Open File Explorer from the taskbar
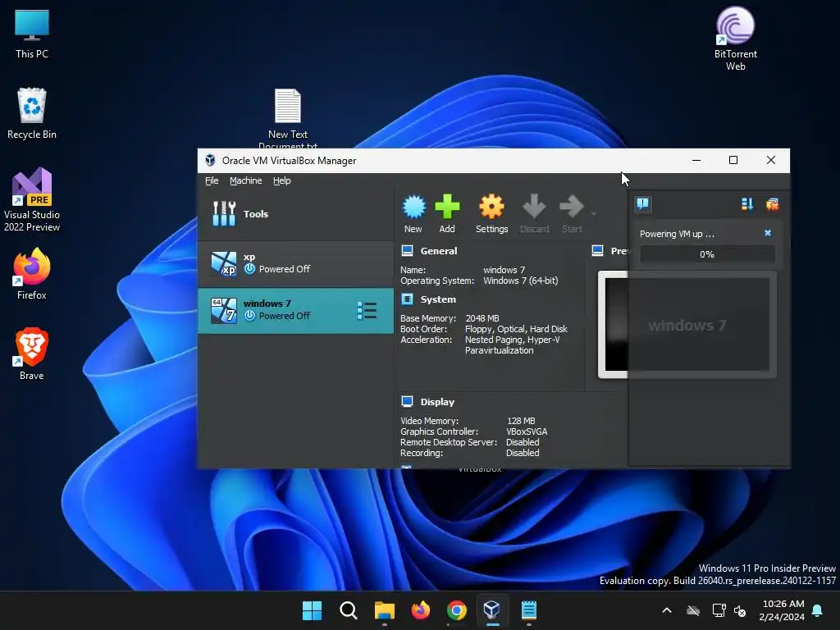The height and width of the screenshot is (630, 840). pos(384,610)
